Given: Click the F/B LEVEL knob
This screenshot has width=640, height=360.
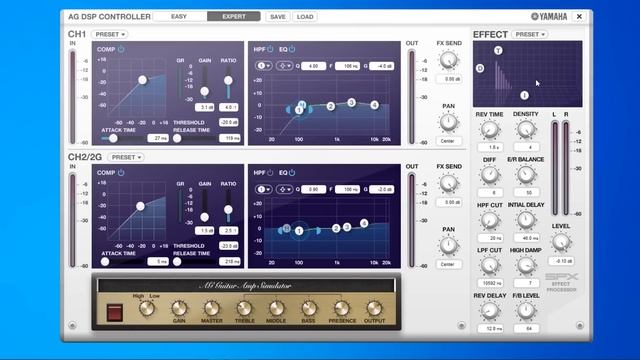Looking at the screenshot, I should coord(526,311).
